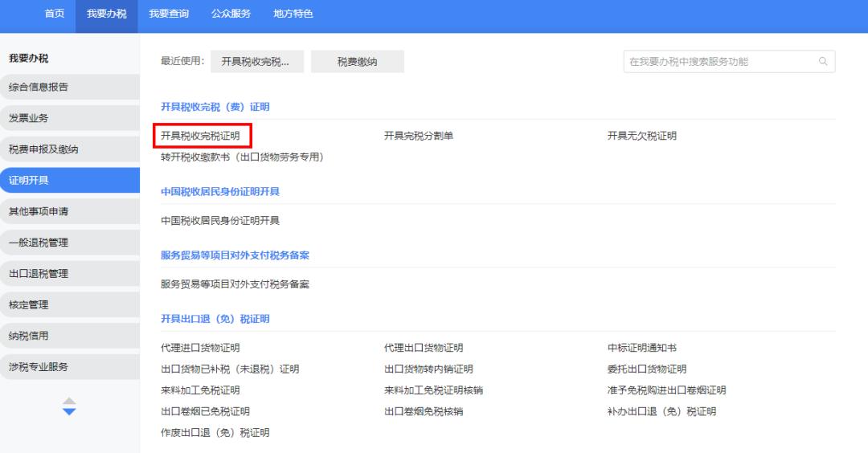868x453 pixels.
Task: Open 代理出口货物证明 link
Action: point(424,348)
